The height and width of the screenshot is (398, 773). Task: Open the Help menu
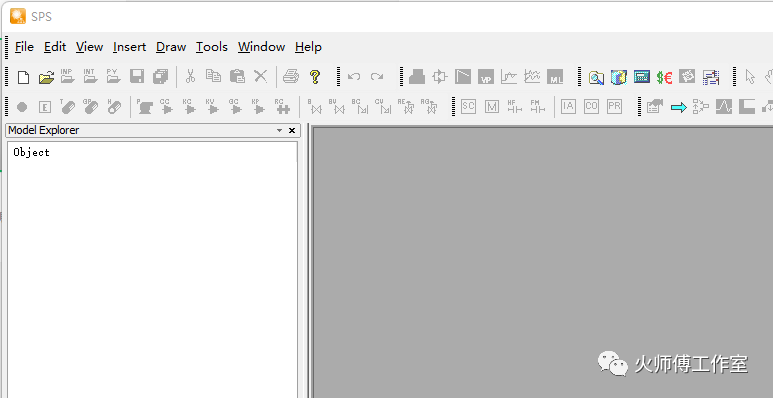tap(308, 47)
